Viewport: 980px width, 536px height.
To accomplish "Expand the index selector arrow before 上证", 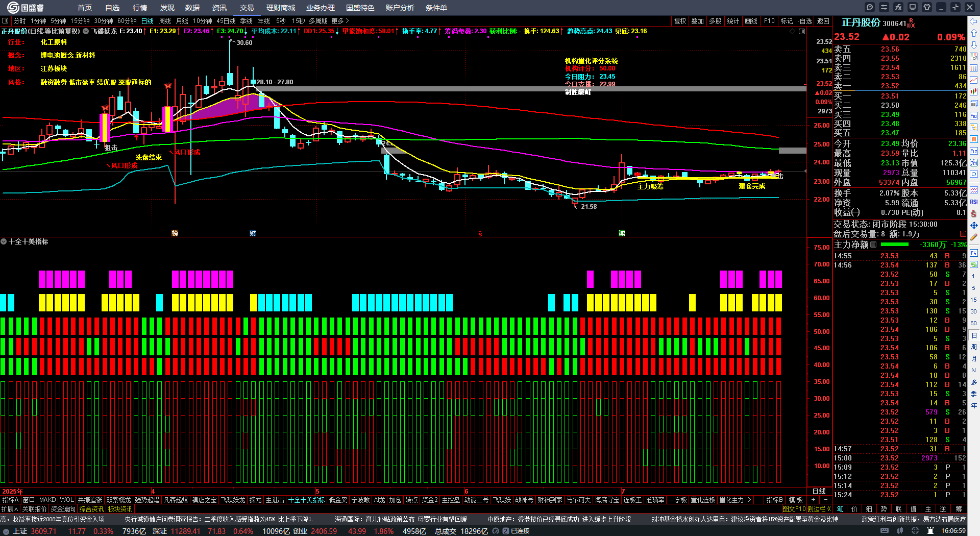I will click(6, 531).
